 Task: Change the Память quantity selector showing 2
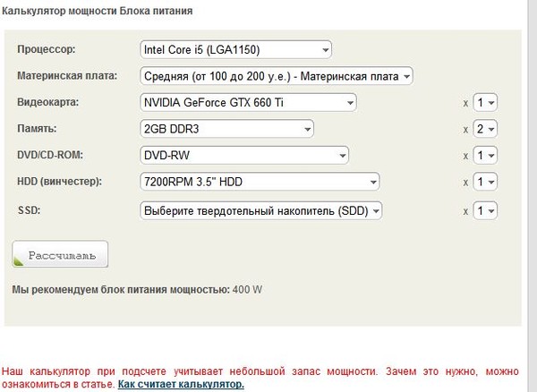pos(485,129)
